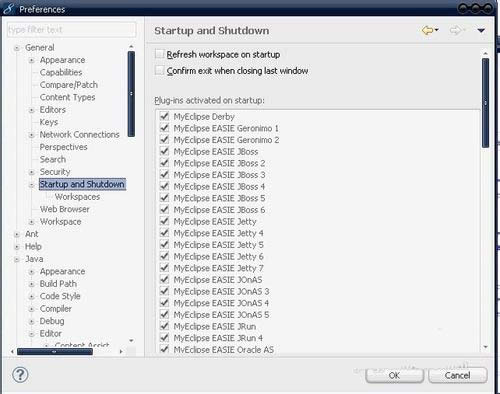Click the forward navigation arrow icon
This screenshot has height=394, width=500.
click(455, 31)
